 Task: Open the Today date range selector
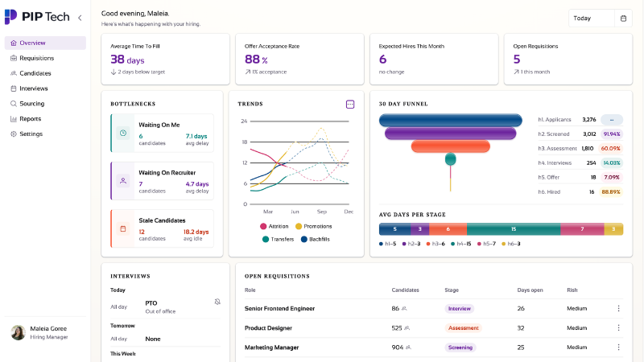[592, 18]
